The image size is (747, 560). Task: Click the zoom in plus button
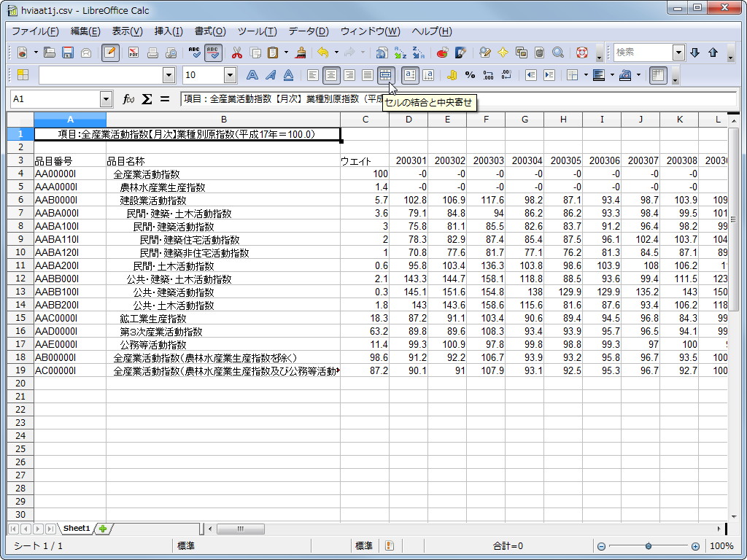click(x=695, y=546)
